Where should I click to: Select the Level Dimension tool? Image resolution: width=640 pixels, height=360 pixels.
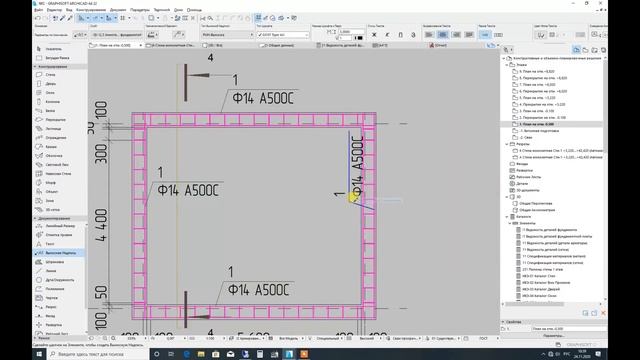click(60, 235)
